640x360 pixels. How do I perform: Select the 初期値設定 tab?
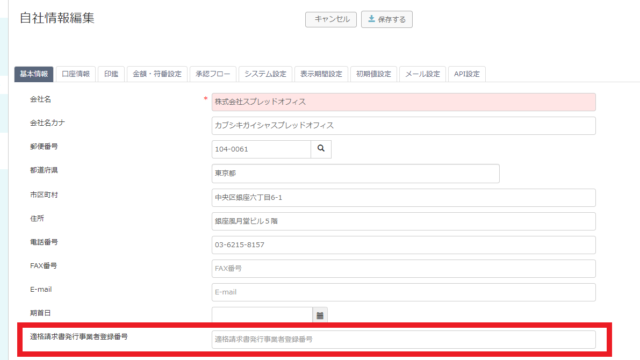click(373, 74)
